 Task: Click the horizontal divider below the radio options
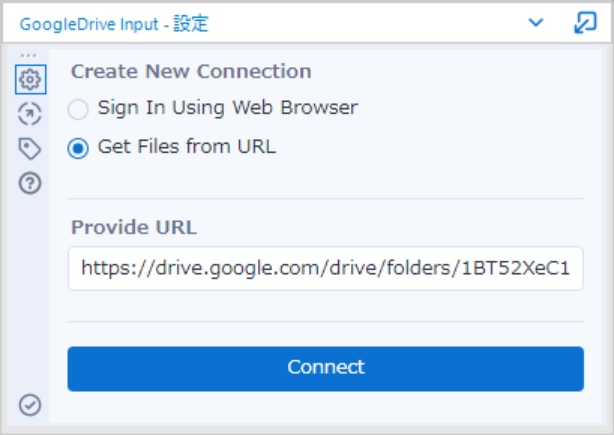pyautogui.click(x=326, y=199)
